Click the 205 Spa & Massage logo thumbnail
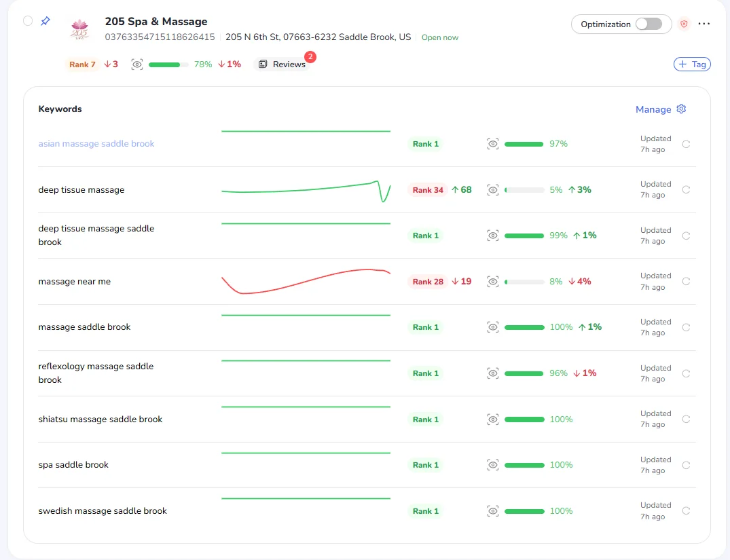 79,29
